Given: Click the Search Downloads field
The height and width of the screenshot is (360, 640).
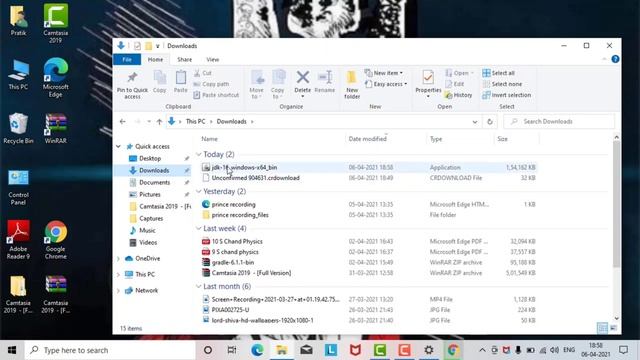Looking at the screenshot, I should pos(559,122).
